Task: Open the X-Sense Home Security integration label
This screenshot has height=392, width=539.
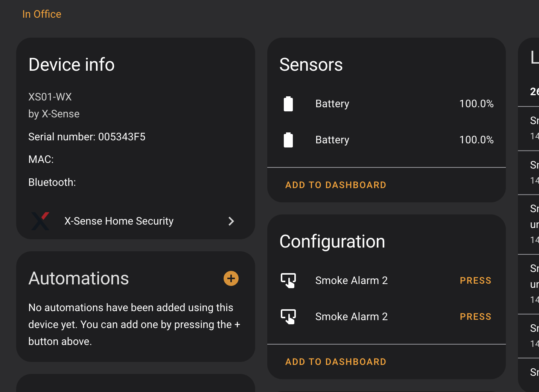Action: pos(119,221)
